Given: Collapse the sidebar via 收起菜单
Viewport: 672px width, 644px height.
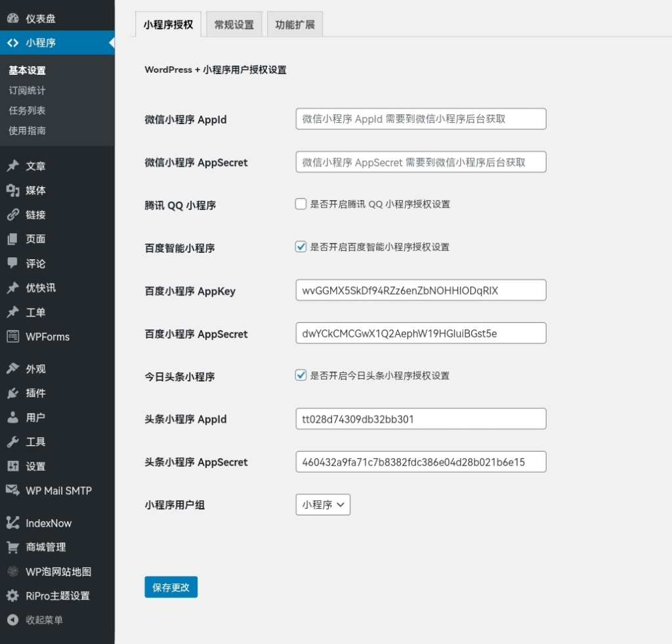Looking at the screenshot, I should point(44,620).
